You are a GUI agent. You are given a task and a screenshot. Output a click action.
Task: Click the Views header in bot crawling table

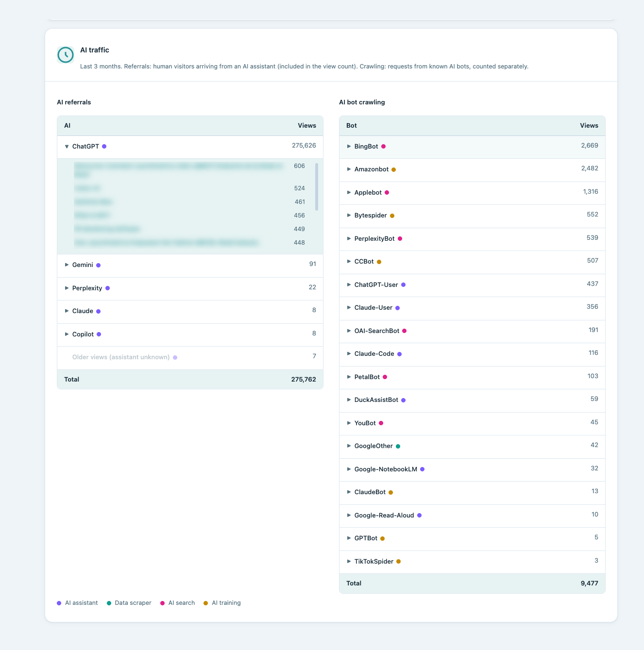tap(589, 126)
